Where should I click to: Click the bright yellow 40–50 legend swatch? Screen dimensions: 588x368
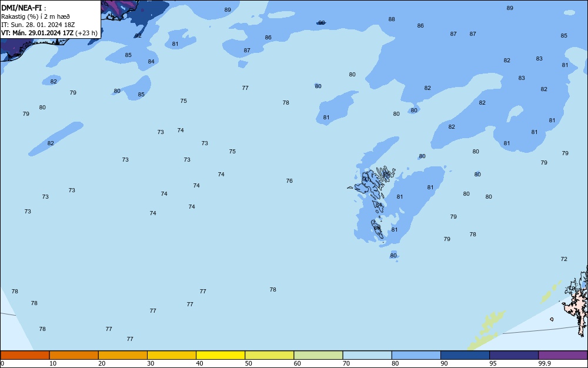[x=220, y=355]
